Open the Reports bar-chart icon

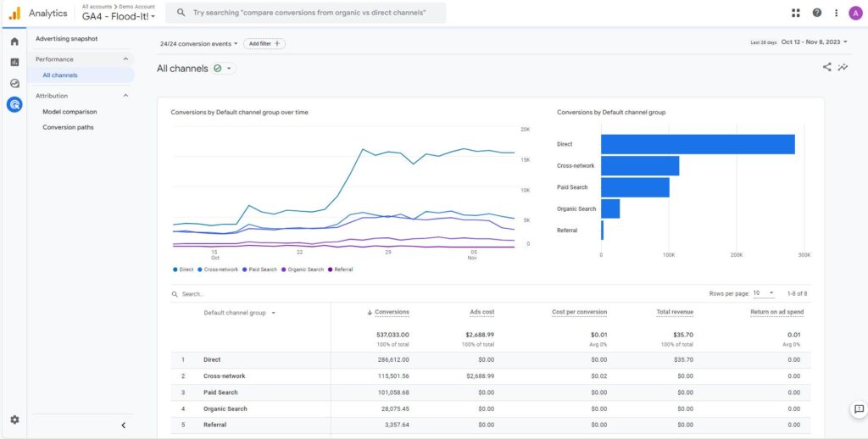(x=14, y=62)
